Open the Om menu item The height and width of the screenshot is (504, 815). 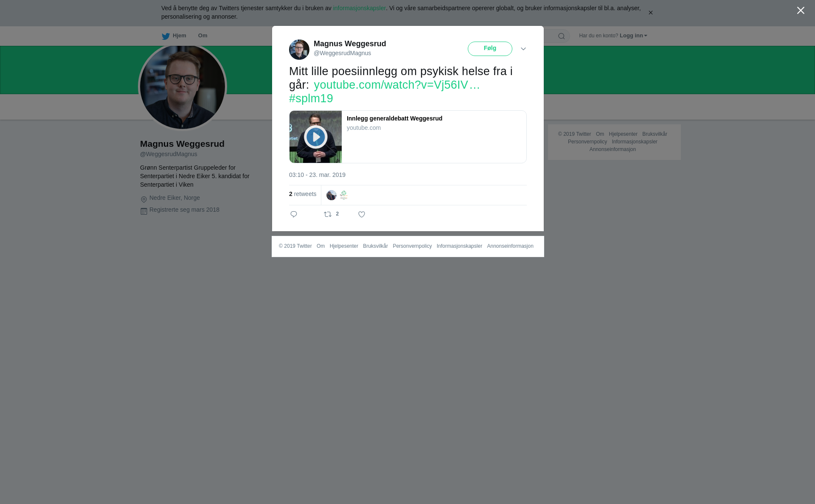coord(202,36)
